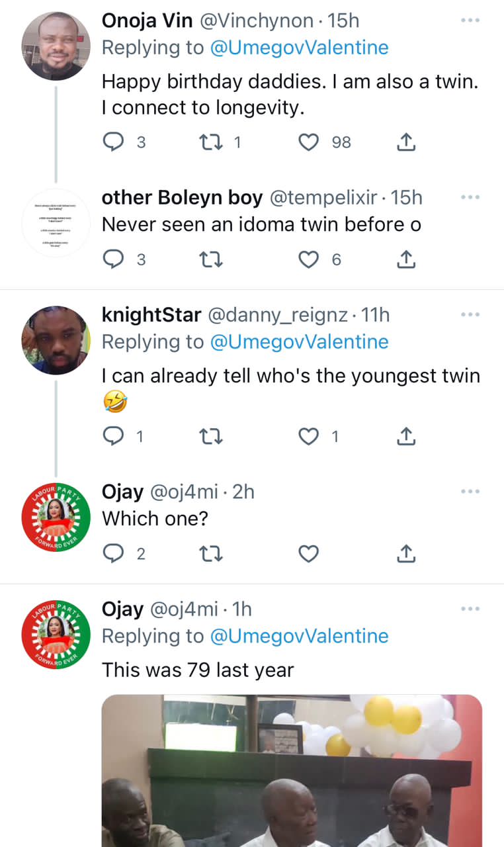The width and height of the screenshot is (504, 847).
Task: Open more options on knightStar's tweet
Action: (x=470, y=314)
